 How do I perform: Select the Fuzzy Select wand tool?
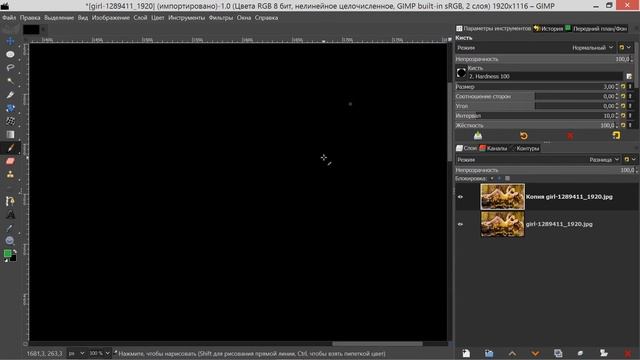click(x=10, y=81)
